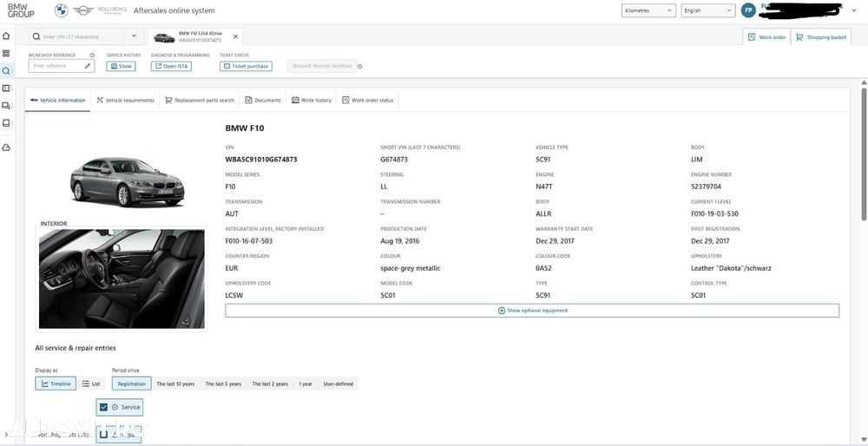868x446 pixels.
Task: Open the Shopping basket tab
Action: [821, 37]
